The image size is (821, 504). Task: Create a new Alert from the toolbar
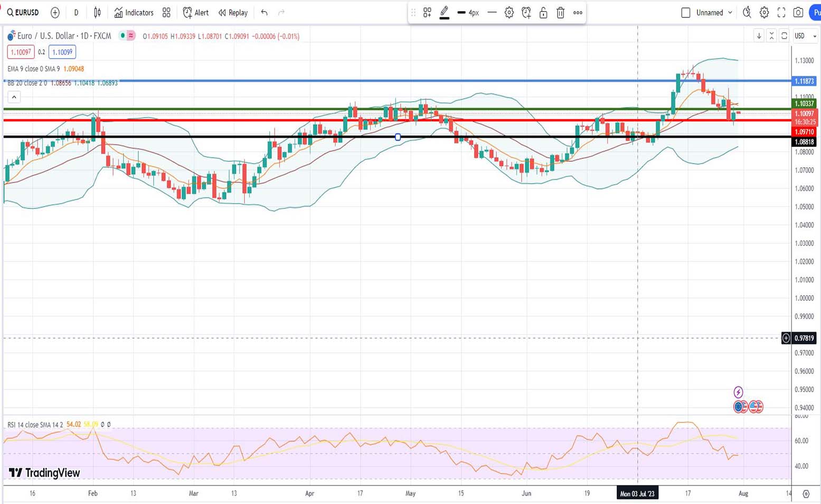(196, 13)
